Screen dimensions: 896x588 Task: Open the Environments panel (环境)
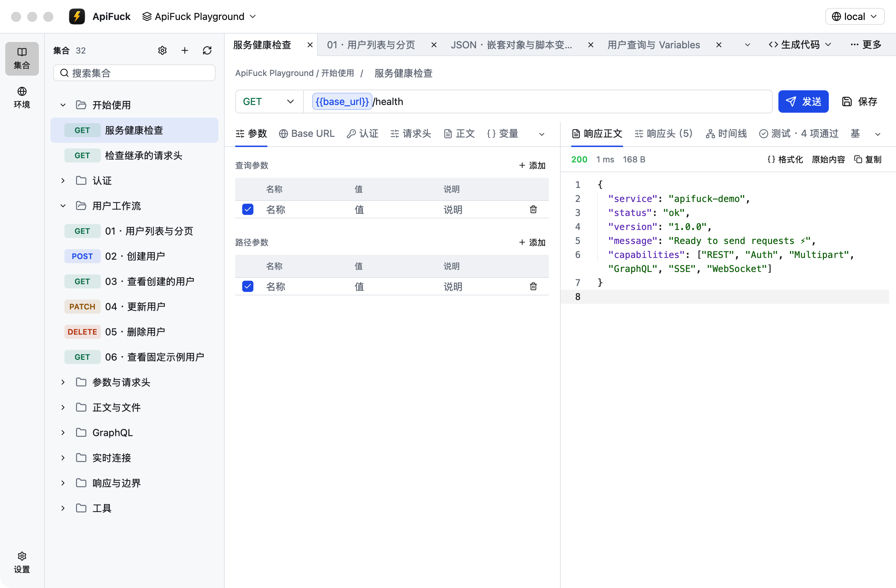point(22,98)
